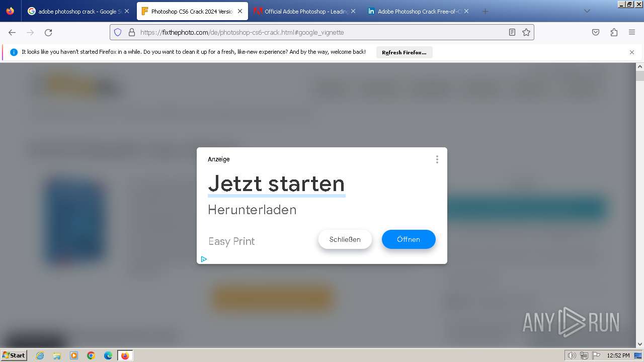Click the AdChoices triangle icon
Viewport: 644px width, 362px height.
point(204,259)
